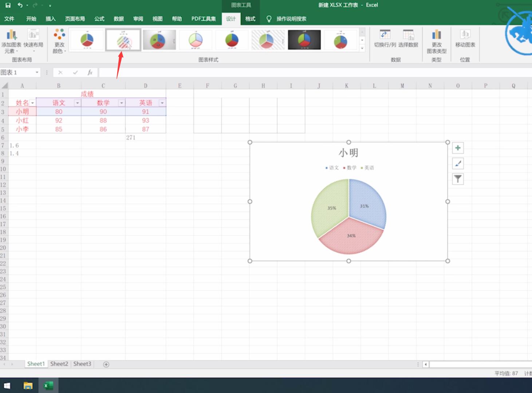The height and width of the screenshot is (393, 532).
Task: Open filter dropdown for 数学 column
Action: pyautogui.click(x=122, y=103)
